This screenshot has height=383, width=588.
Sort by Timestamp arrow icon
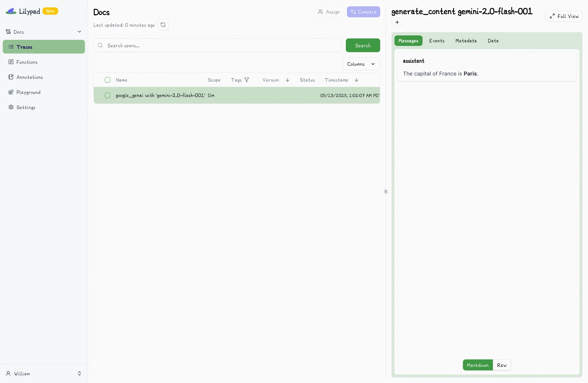click(356, 80)
